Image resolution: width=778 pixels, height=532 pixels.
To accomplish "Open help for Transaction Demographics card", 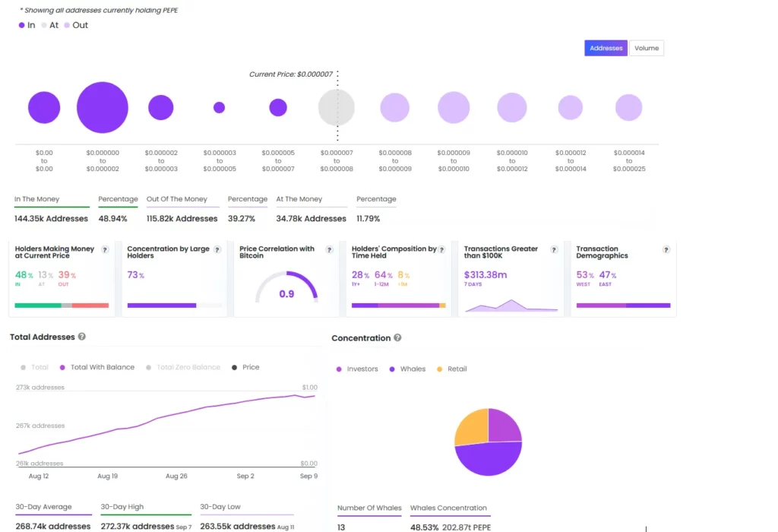I will click(666, 249).
